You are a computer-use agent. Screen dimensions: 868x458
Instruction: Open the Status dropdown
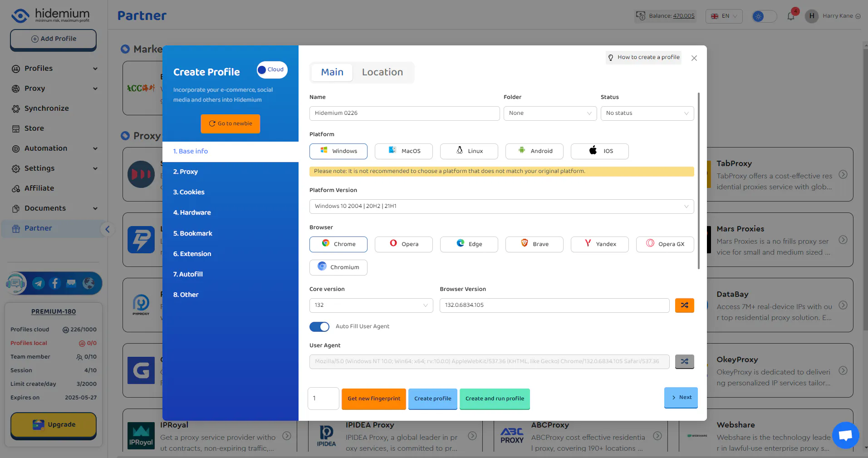click(x=647, y=113)
